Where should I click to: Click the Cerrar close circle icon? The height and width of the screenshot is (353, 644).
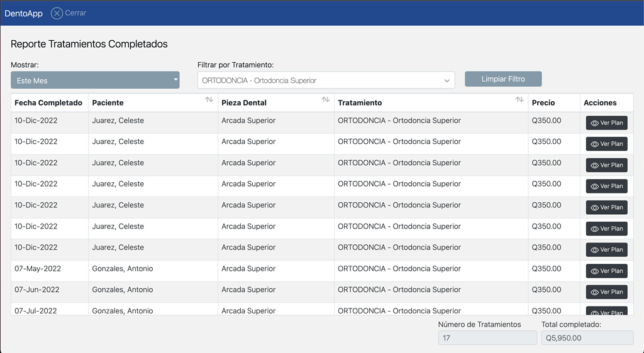coord(57,13)
